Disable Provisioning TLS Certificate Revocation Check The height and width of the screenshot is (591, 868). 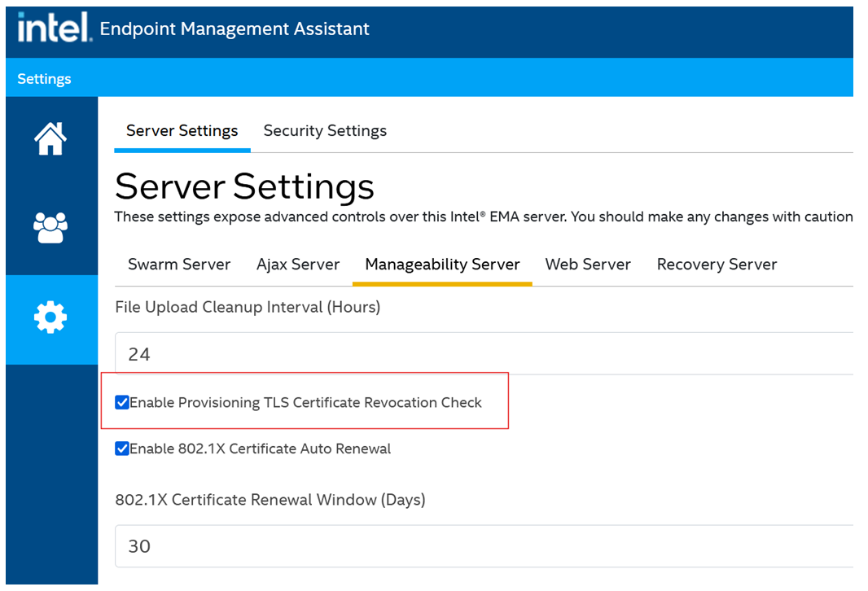point(121,402)
